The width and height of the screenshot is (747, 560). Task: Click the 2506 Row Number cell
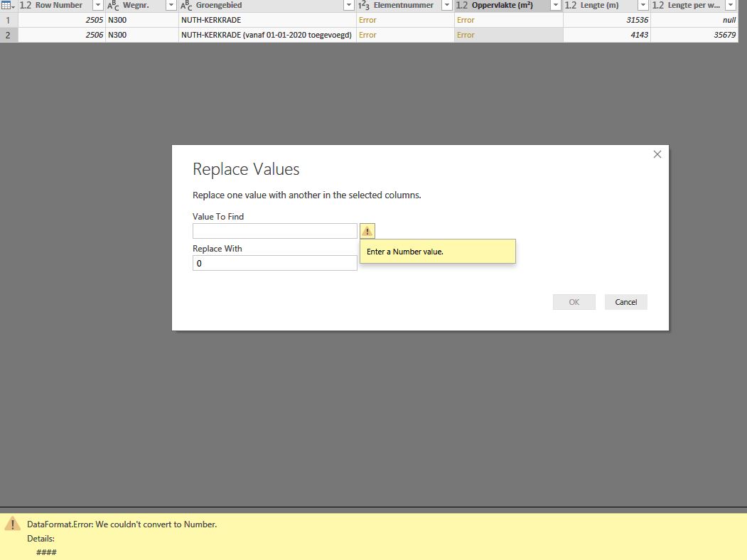point(62,35)
